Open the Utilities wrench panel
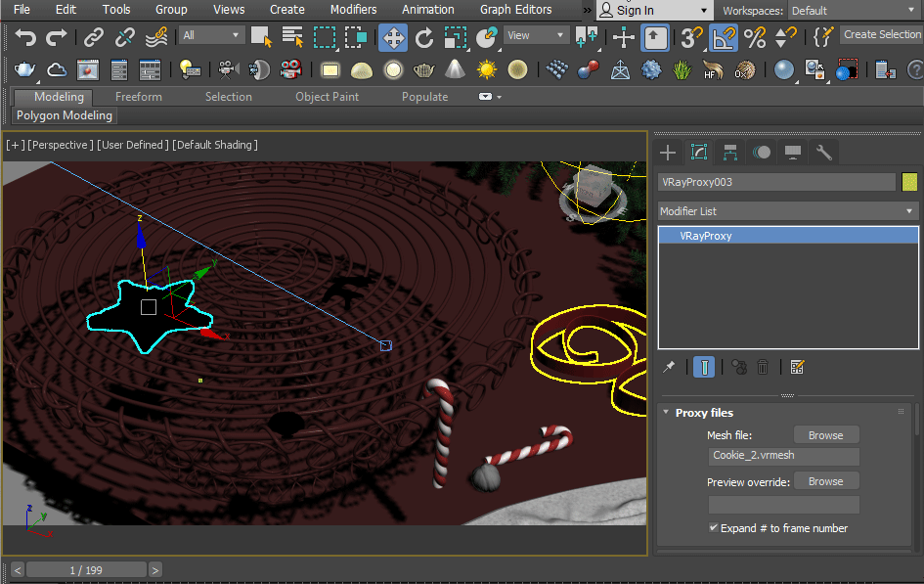924x584 pixels. click(x=823, y=153)
